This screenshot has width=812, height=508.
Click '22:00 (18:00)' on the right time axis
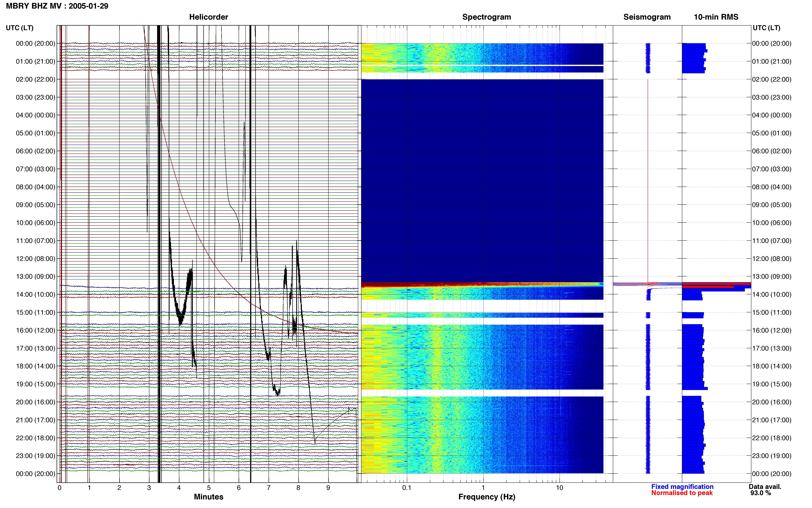point(772,438)
